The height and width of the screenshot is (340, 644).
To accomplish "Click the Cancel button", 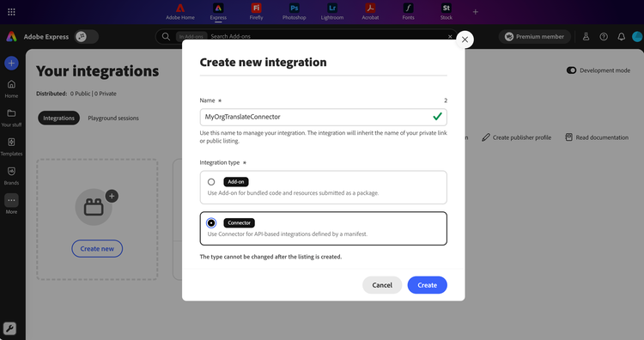I will point(382,285).
